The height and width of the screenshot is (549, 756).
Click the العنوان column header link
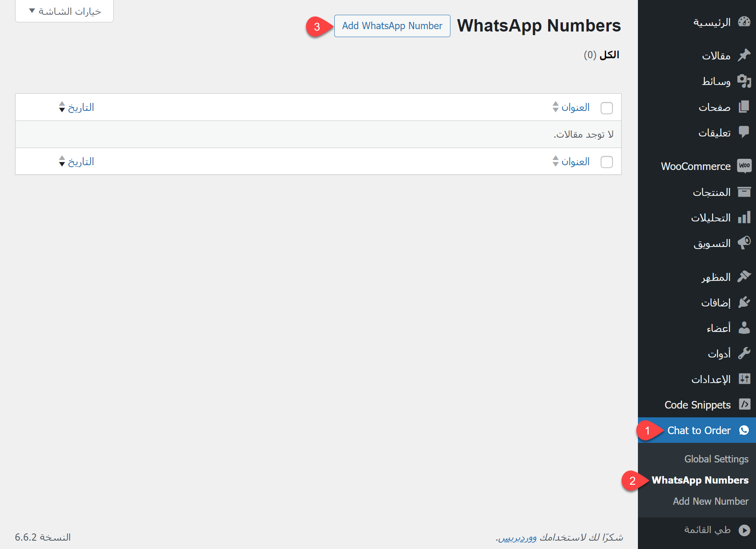tap(575, 107)
